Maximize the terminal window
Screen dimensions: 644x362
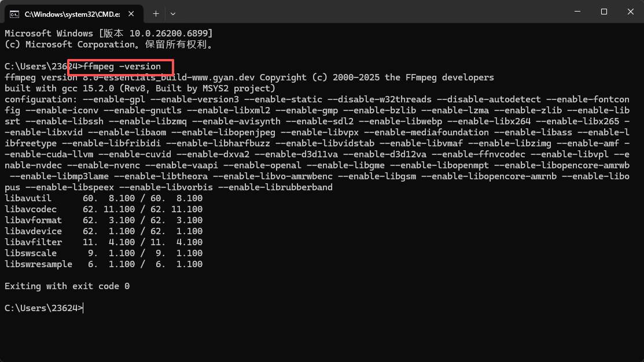click(603, 11)
